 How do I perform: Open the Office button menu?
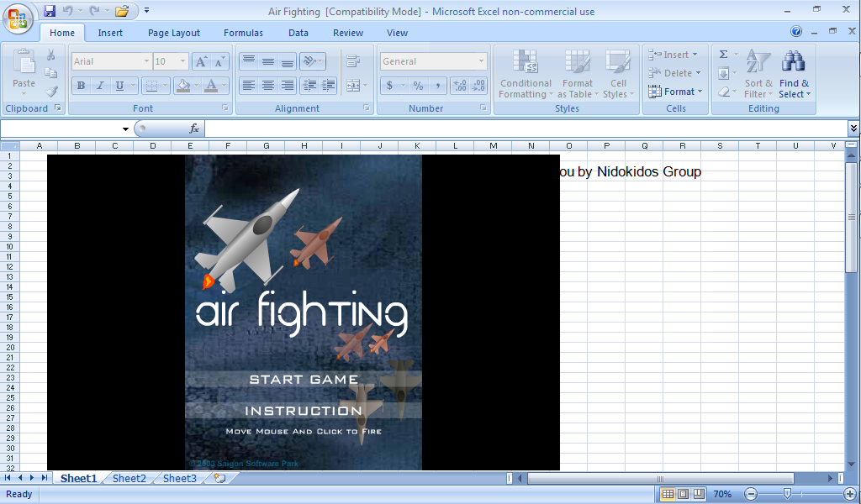(x=18, y=19)
